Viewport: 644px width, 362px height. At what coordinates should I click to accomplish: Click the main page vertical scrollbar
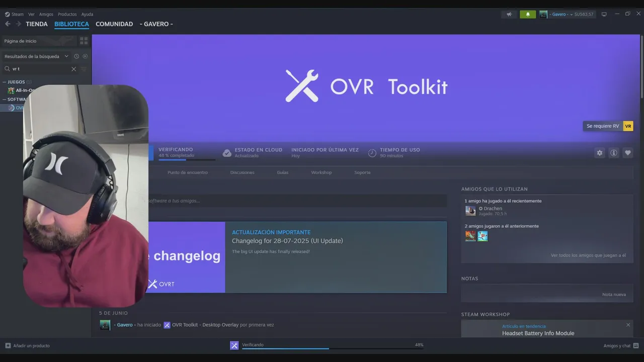641,66
